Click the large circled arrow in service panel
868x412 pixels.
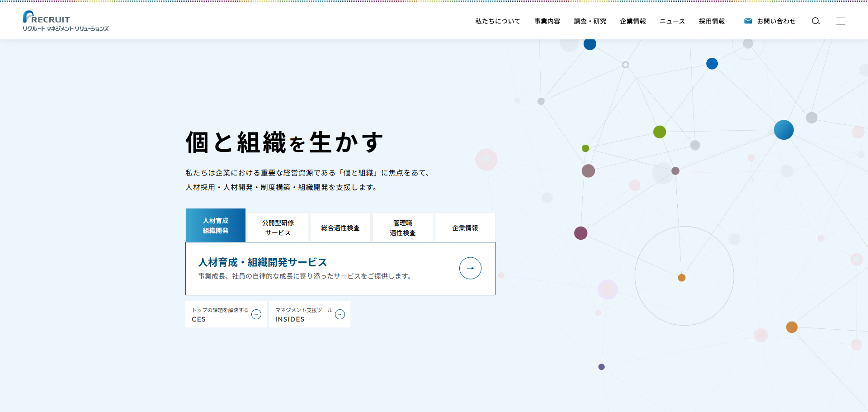pyautogui.click(x=470, y=268)
